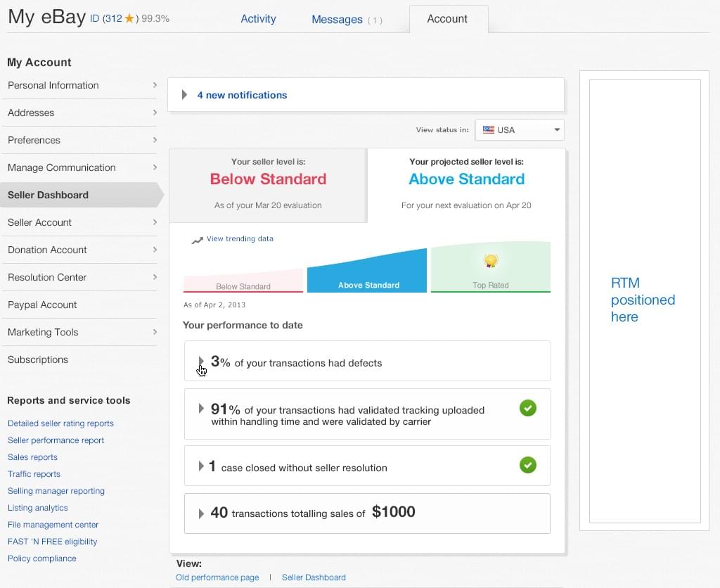Viewport: 720px width, 588px height.
Task: Click the Below Standard level bar
Action: tap(243, 281)
